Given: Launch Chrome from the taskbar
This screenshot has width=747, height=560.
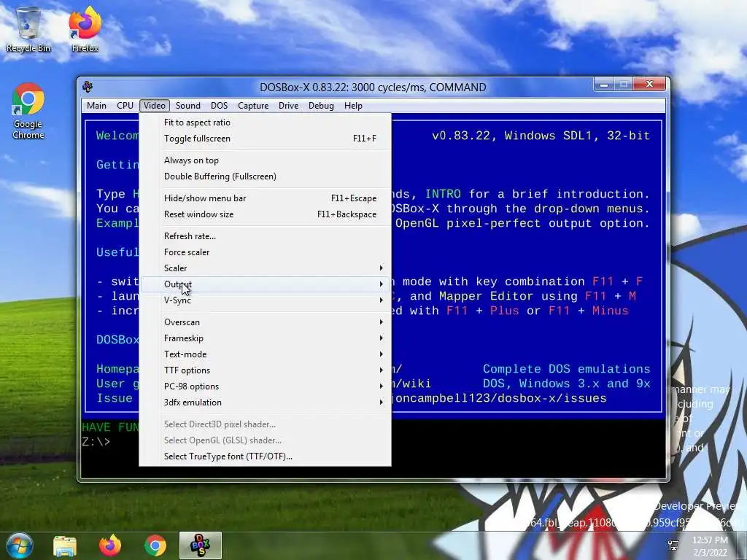Looking at the screenshot, I should pos(155,545).
